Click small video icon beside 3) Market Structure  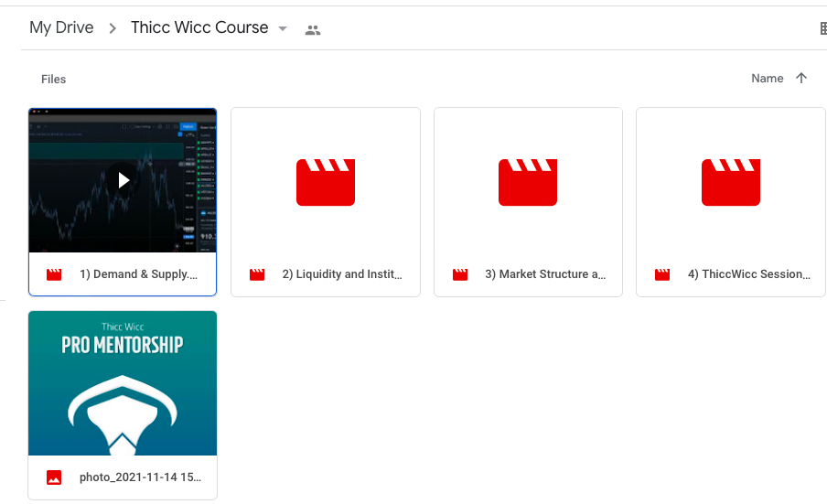pyautogui.click(x=459, y=274)
